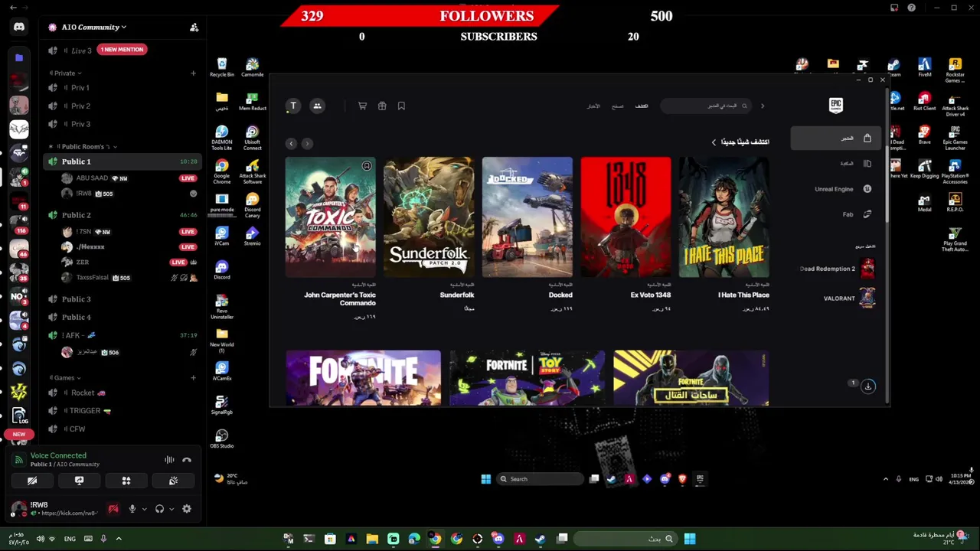Click the invite people icon in Discord header

[194, 27]
